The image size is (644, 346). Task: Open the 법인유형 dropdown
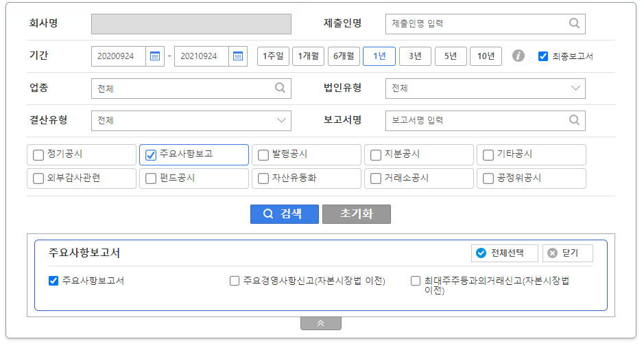(x=486, y=89)
